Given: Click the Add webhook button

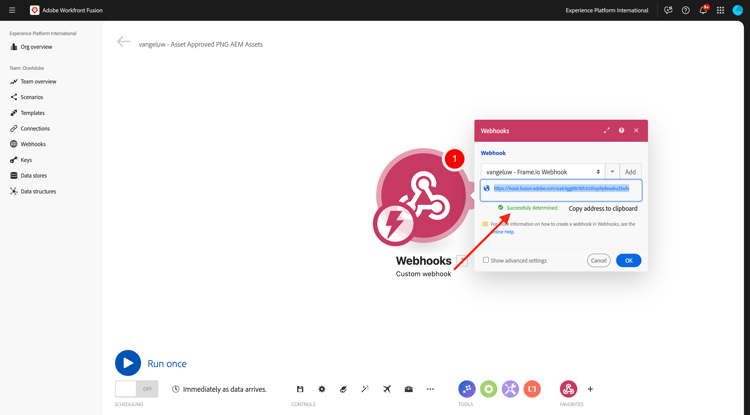Looking at the screenshot, I should (630, 172).
